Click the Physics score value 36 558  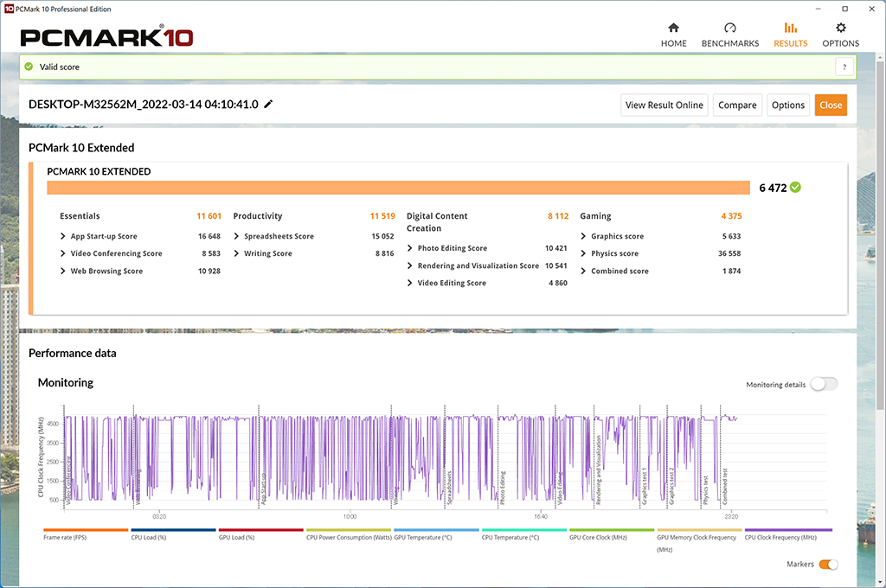729,253
